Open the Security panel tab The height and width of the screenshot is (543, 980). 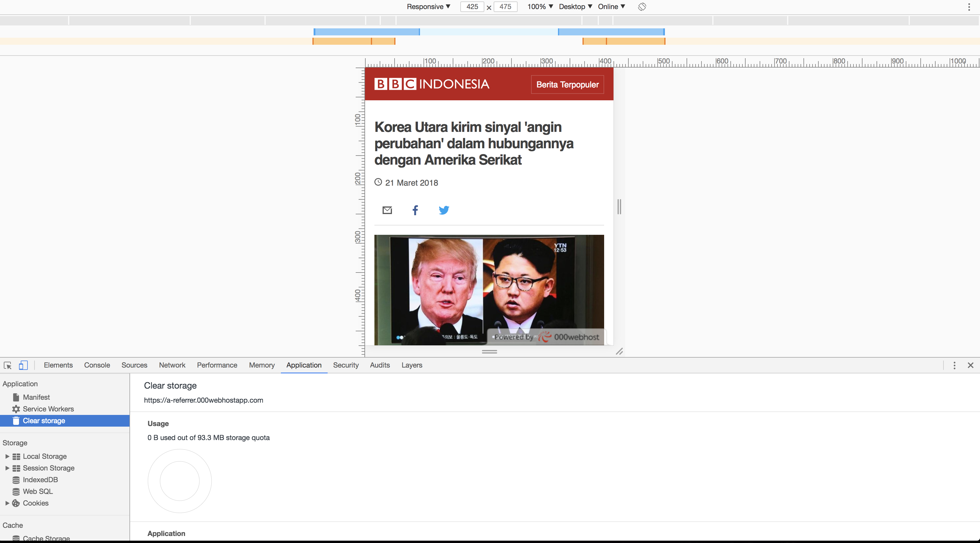pyautogui.click(x=345, y=365)
